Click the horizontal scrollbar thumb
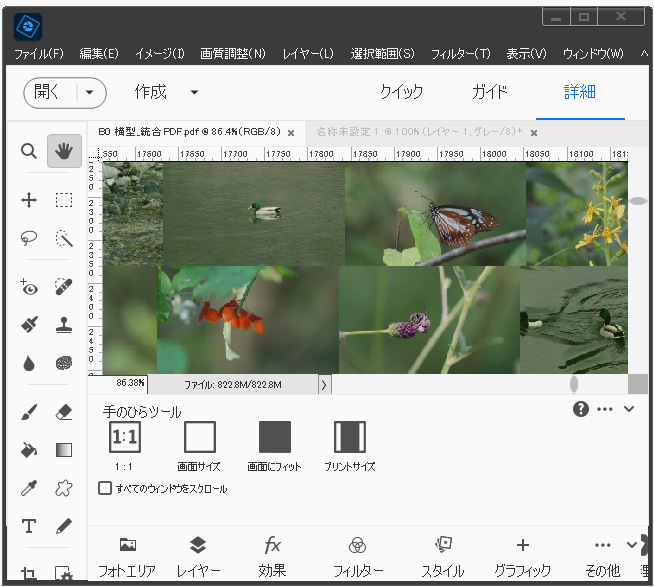 (574, 384)
